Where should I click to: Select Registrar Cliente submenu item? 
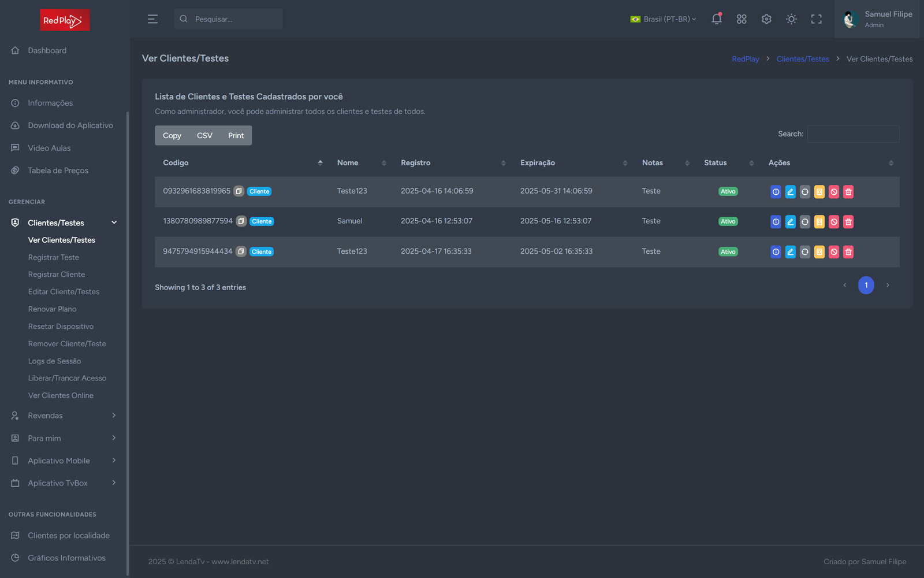pyautogui.click(x=57, y=275)
